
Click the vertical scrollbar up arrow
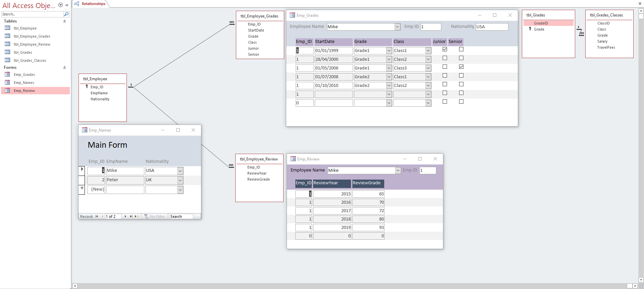641,11
